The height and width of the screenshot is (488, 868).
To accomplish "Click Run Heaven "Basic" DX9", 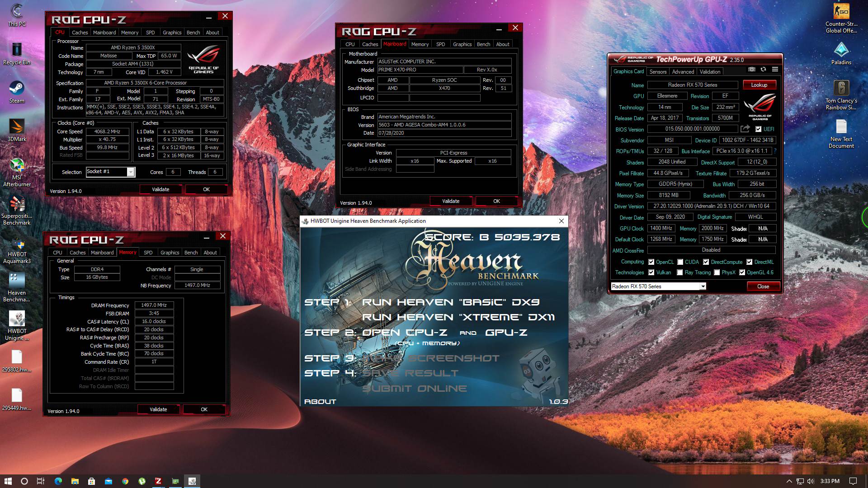I will [451, 302].
